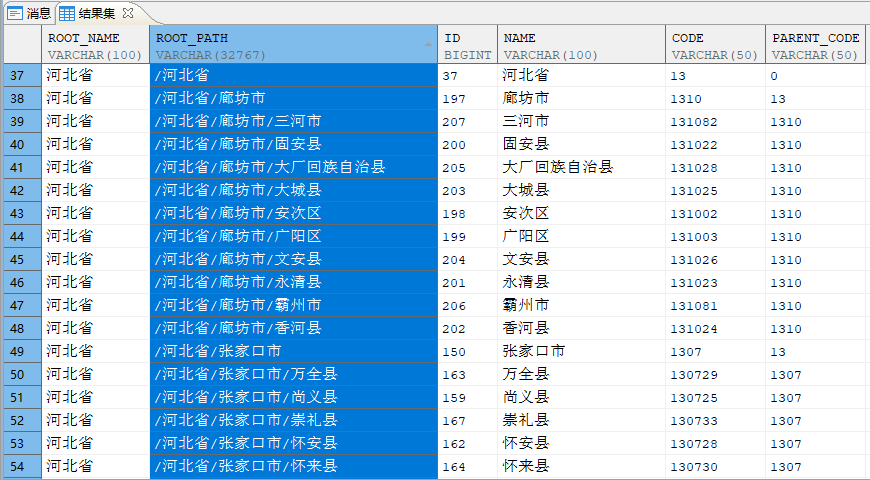The height and width of the screenshot is (480, 870).
Task: Click the PARENT_CODE column header
Action: pos(816,46)
